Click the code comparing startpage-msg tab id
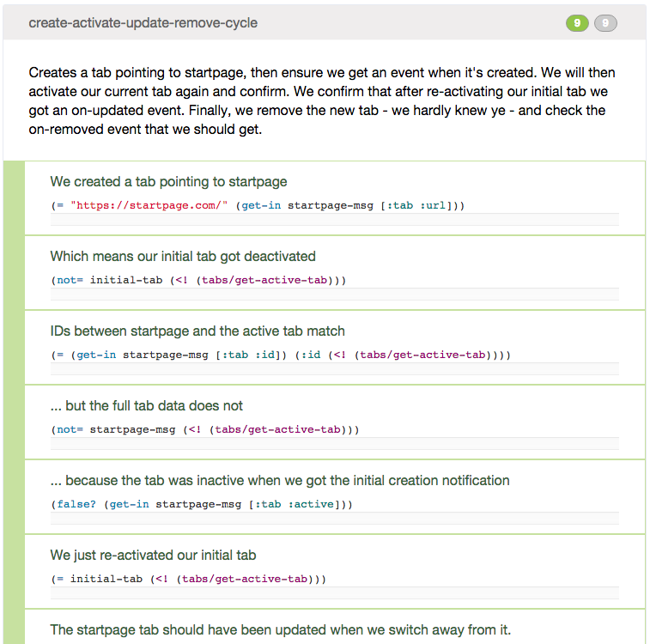650x644 pixels. (282, 355)
